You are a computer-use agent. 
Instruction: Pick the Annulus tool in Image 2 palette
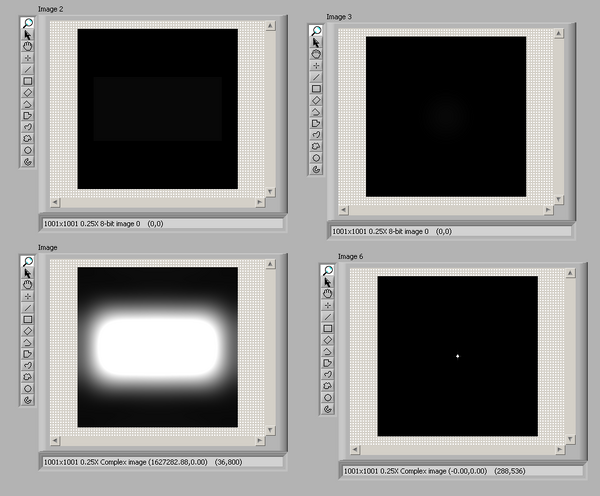pos(28,160)
